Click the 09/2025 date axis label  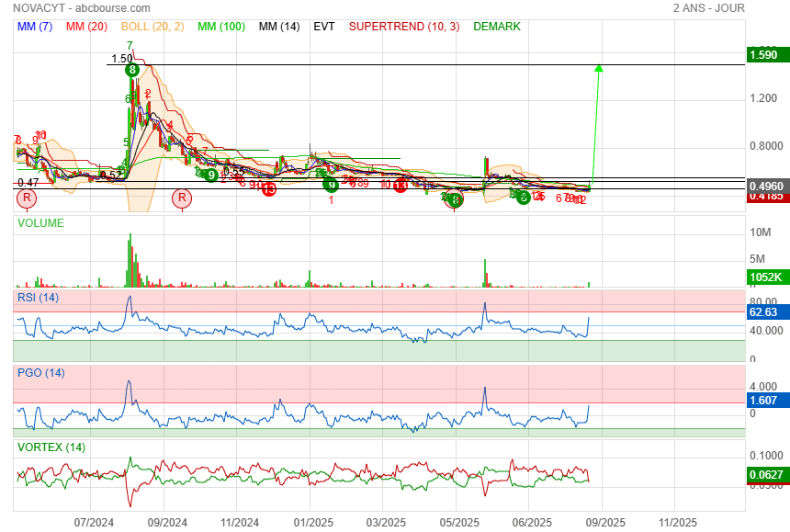pos(605,523)
